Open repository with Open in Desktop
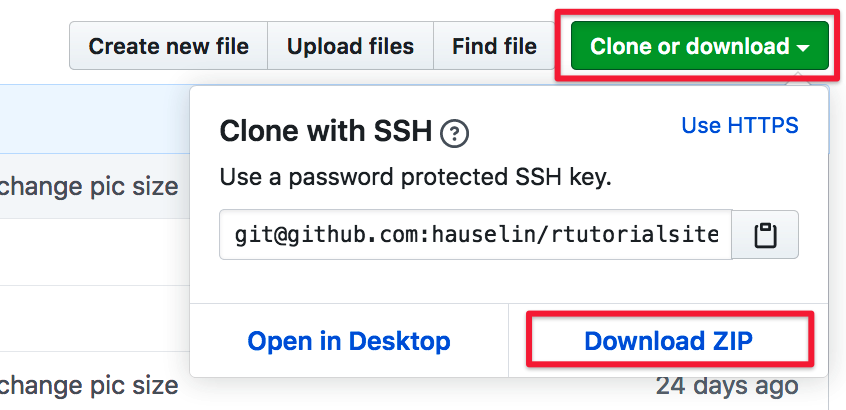This screenshot has height=410, width=846. pyautogui.click(x=349, y=341)
